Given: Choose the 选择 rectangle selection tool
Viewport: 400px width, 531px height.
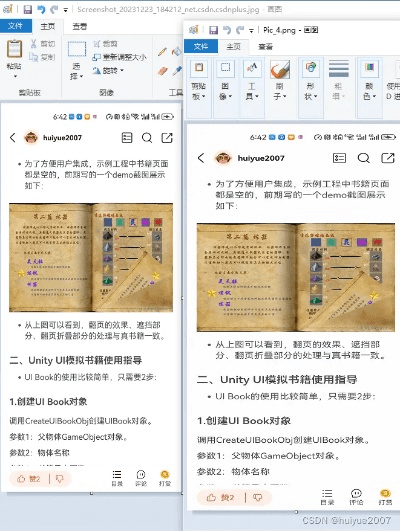Looking at the screenshot, I should click(x=77, y=49).
